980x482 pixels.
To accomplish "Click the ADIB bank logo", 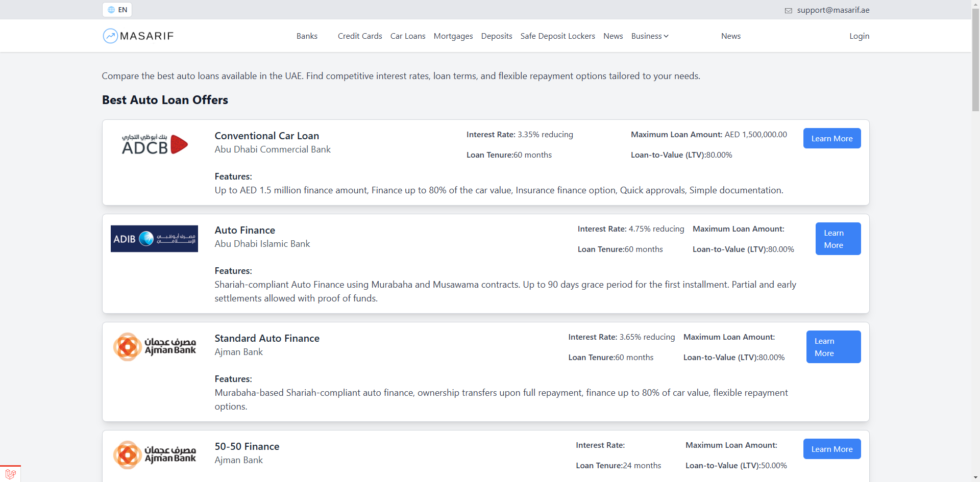I will tap(154, 239).
